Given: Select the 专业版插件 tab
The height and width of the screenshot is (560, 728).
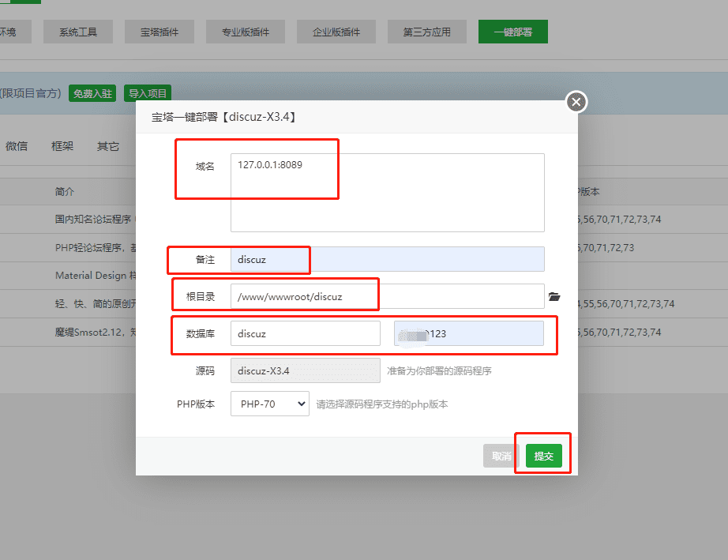Looking at the screenshot, I should tap(245, 32).
